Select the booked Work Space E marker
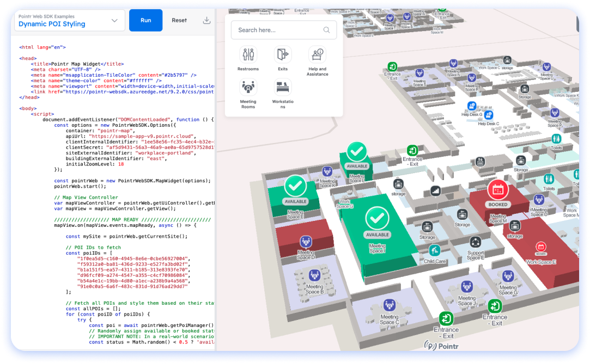Viewport: 590px width, 364px height. pyautogui.click(x=541, y=247)
